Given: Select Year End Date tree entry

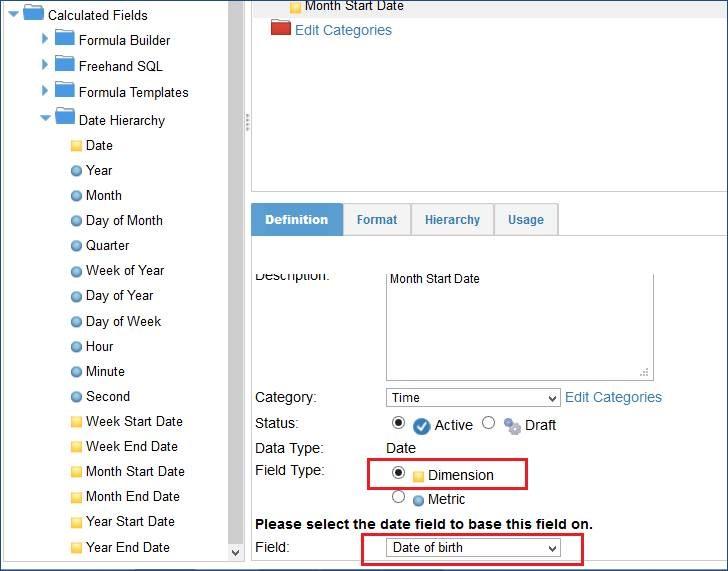Looking at the screenshot, I should click(x=128, y=547).
